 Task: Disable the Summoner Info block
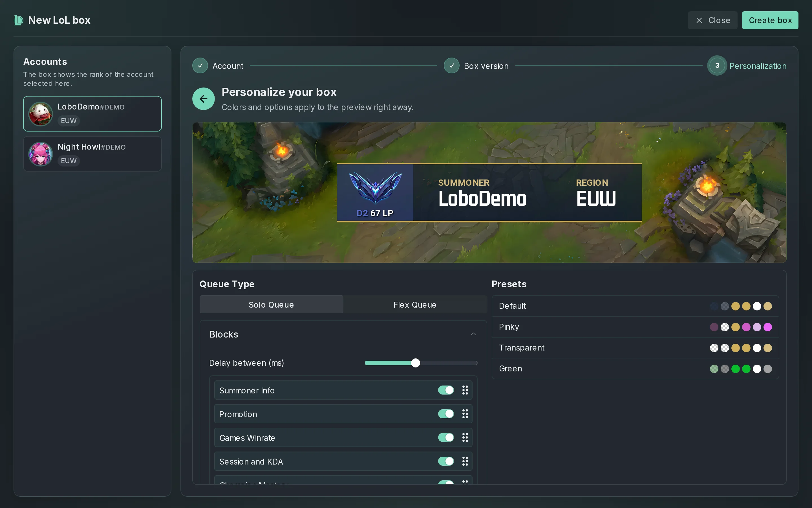(x=446, y=390)
